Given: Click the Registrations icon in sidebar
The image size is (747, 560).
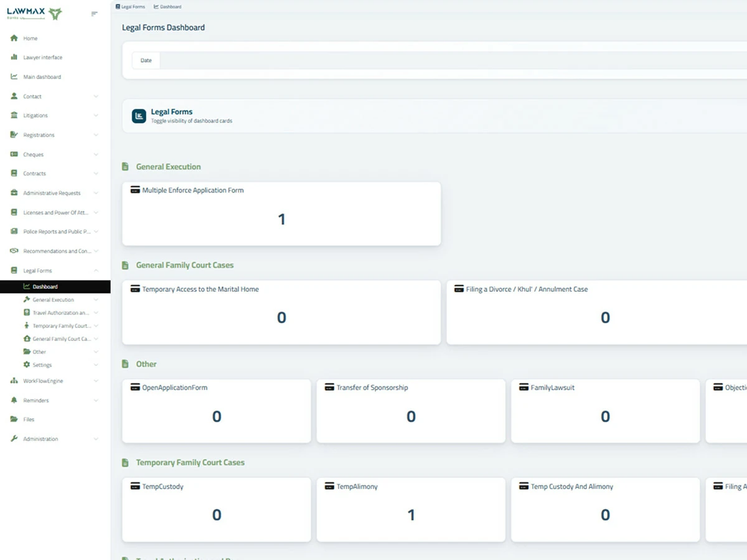Looking at the screenshot, I should pos(14,134).
